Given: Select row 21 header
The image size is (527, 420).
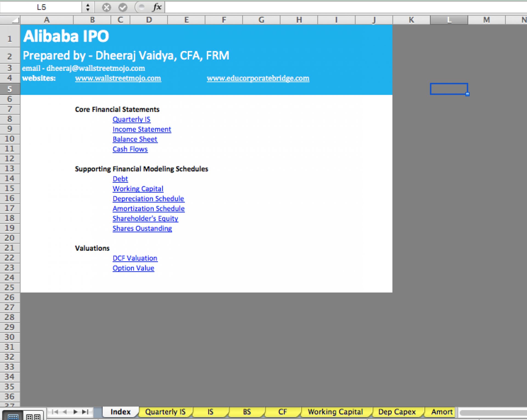Looking at the screenshot, I should coord(10,248).
